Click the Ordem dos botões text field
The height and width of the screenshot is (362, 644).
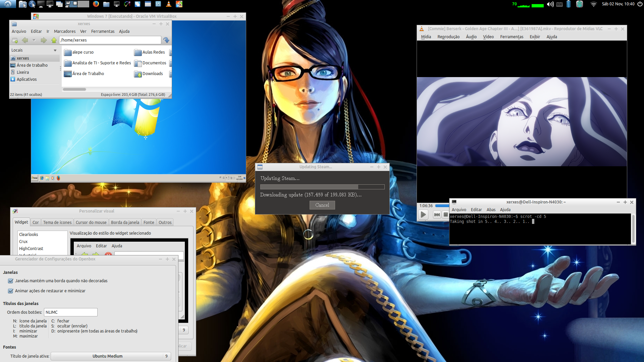click(x=71, y=312)
